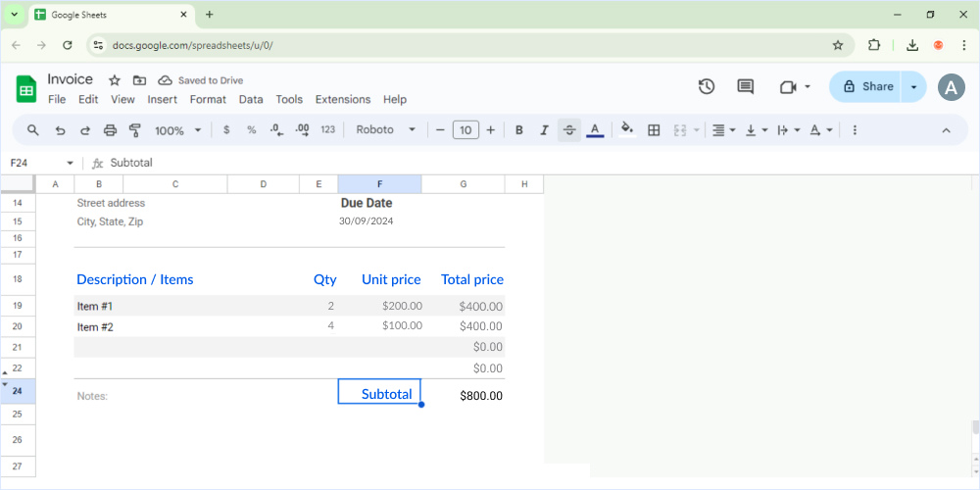Click the Print icon
Image resolution: width=980 pixels, height=490 pixels.
tap(110, 130)
